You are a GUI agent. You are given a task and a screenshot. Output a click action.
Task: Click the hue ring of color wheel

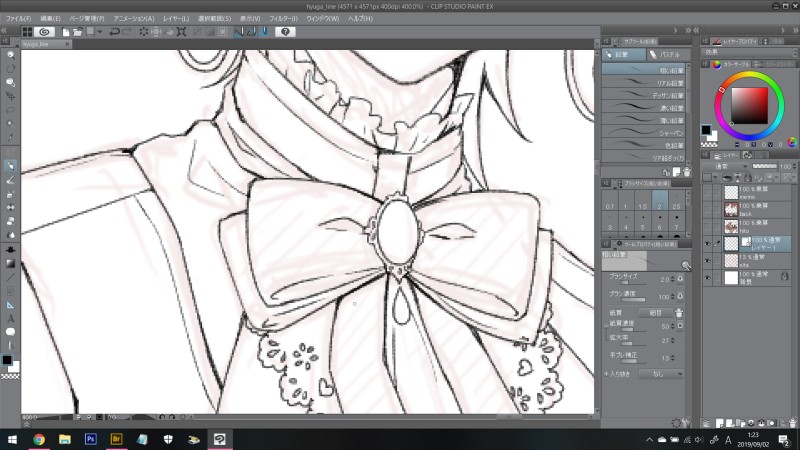pyautogui.click(x=749, y=74)
